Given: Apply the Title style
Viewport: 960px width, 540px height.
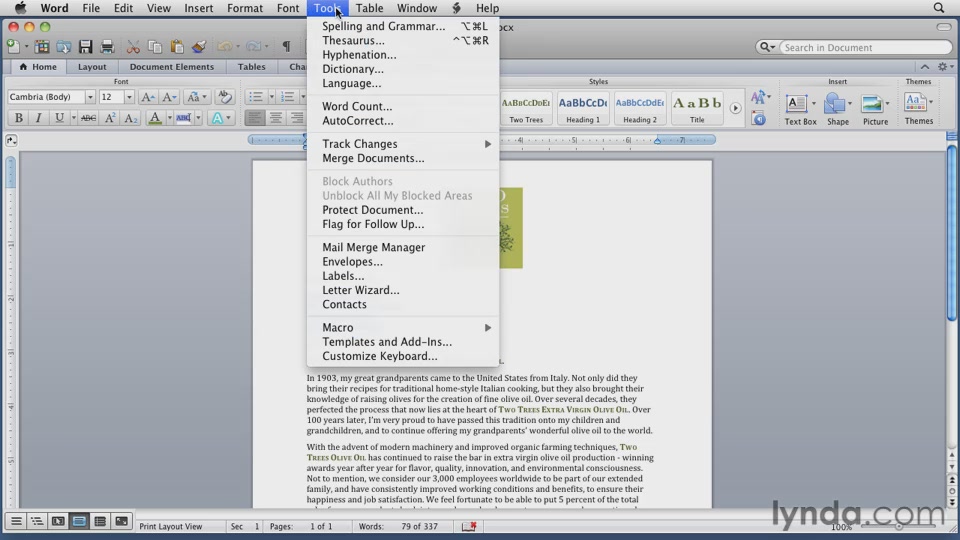Looking at the screenshot, I should (x=697, y=108).
